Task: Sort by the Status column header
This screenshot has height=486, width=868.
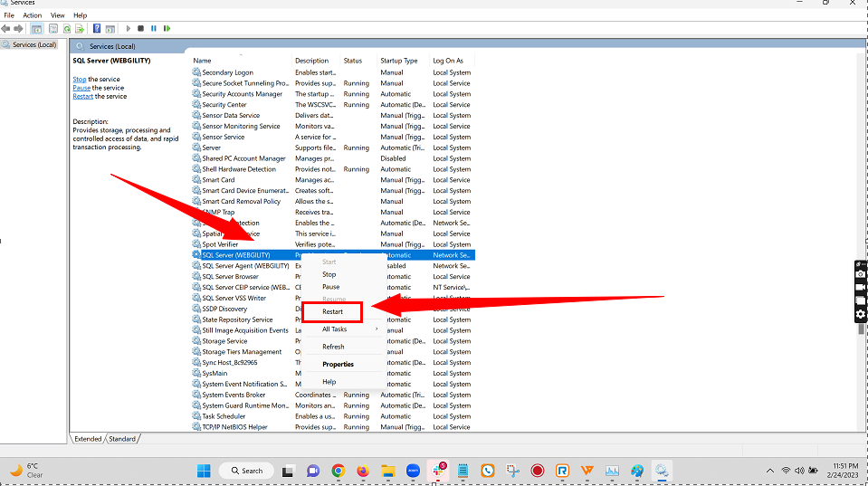Action: click(358, 61)
